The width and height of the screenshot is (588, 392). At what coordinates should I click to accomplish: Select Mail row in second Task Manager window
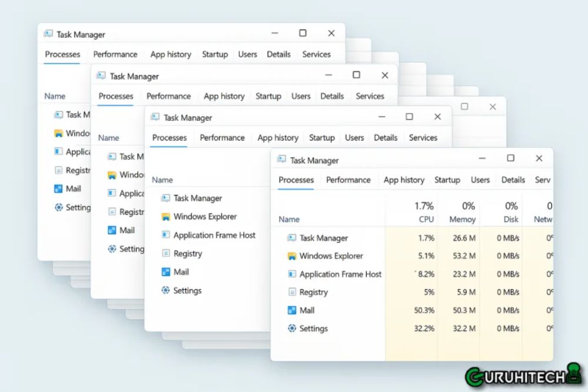pyautogui.click(x=121, y=230)
